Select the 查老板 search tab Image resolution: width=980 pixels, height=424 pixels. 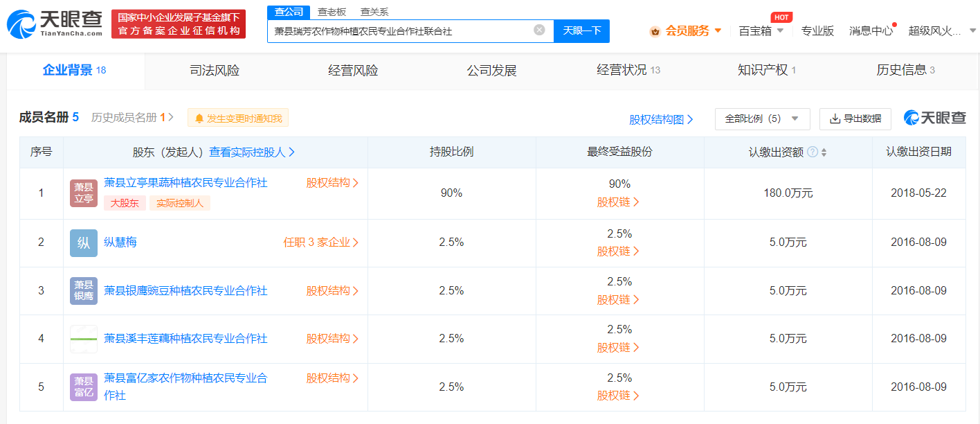[x=332, y=12]
